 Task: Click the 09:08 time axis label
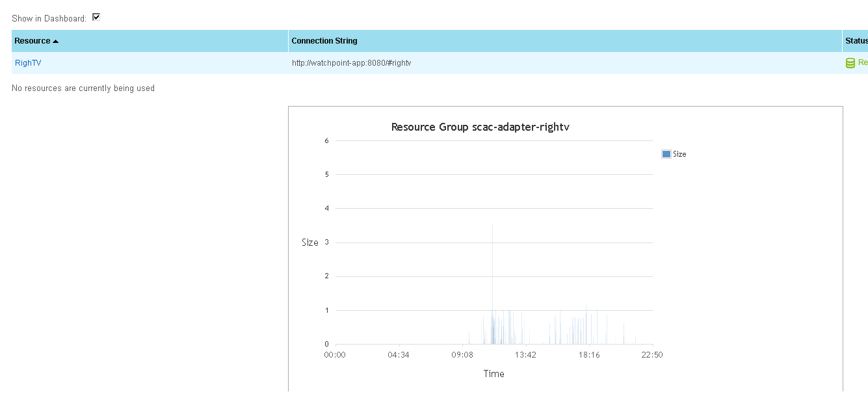(462, 355)
